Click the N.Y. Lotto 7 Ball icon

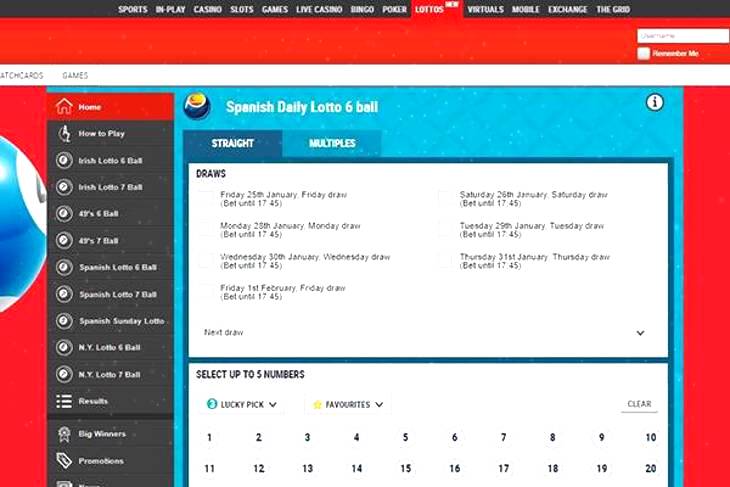[64, 374]
